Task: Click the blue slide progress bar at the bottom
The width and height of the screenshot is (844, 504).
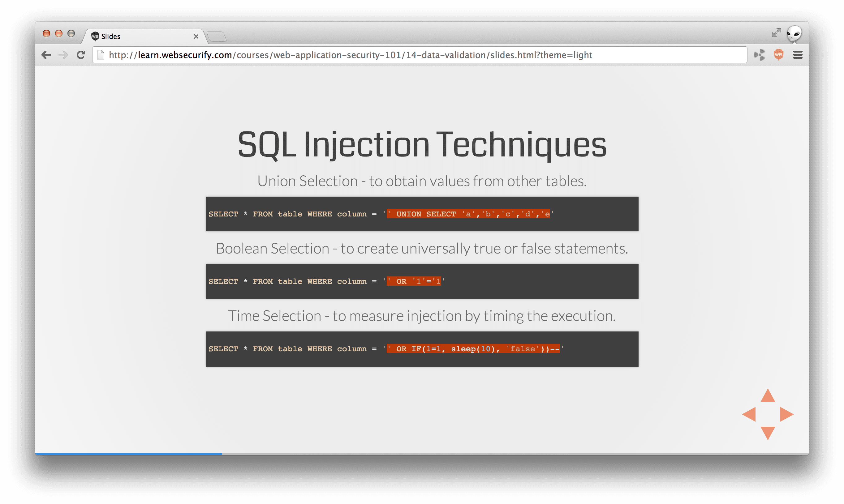Action: point(128,454)
